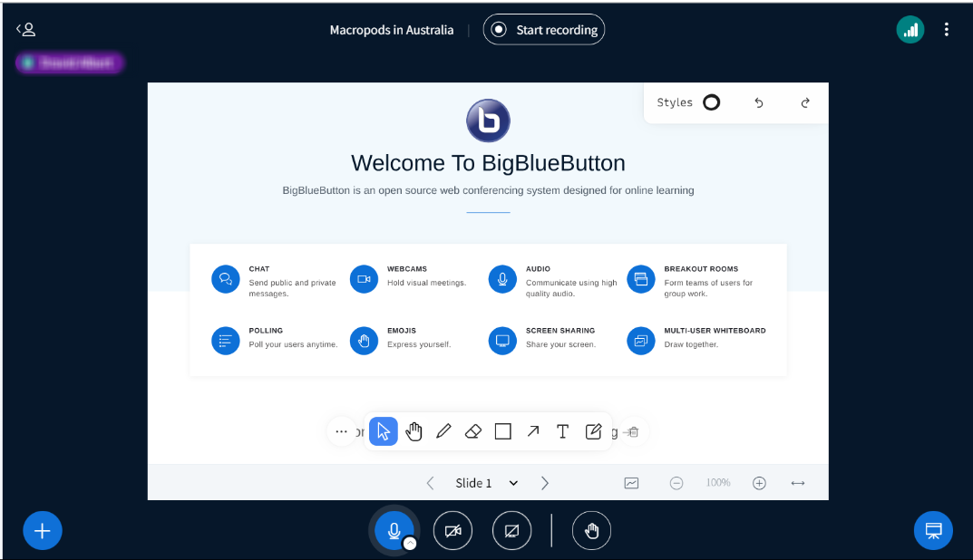The height and width of the screenshot is (560, 973).
Task: Click the Audio feature icon on slide
Action: [x=502, y=279]
